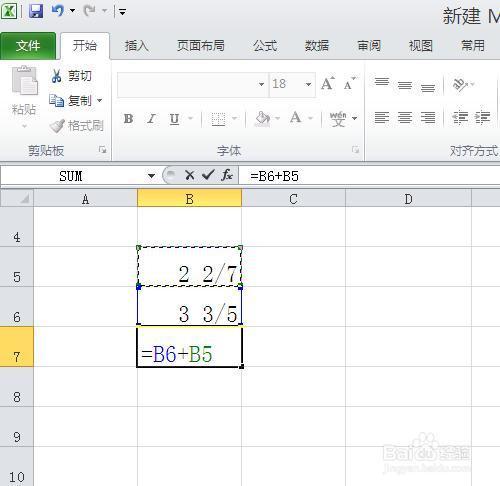Image resolution: width=500 pixels, height=486 pixels.
Task: Open the Copy button dropdown arrow
Action: [99, 100]
